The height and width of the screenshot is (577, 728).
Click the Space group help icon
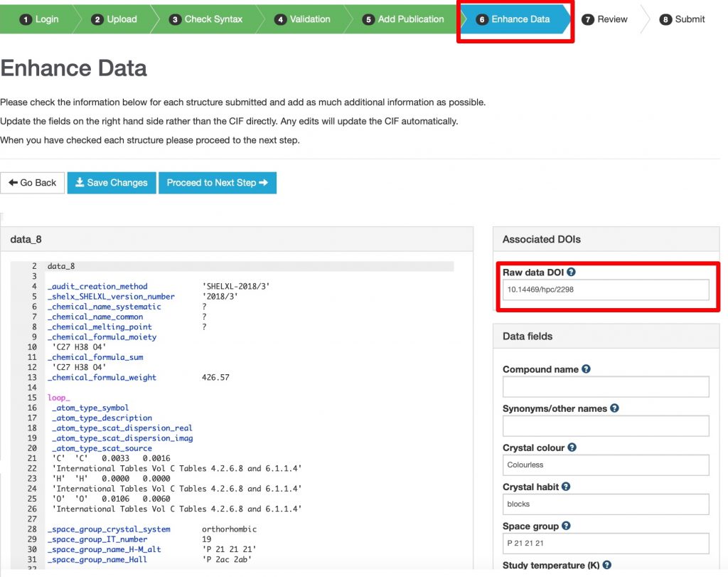566,526
